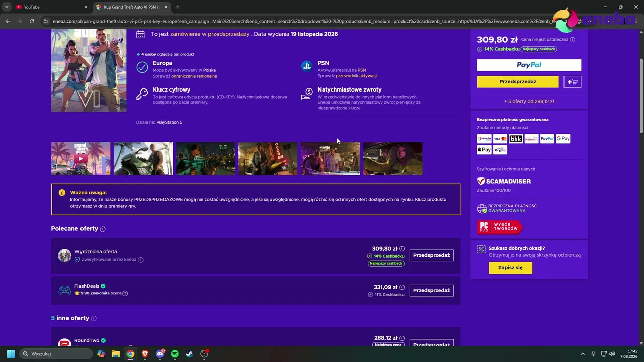The image size is (644, 362).
Task: Click the BLIK payment icon
Action: pos(516,139)
